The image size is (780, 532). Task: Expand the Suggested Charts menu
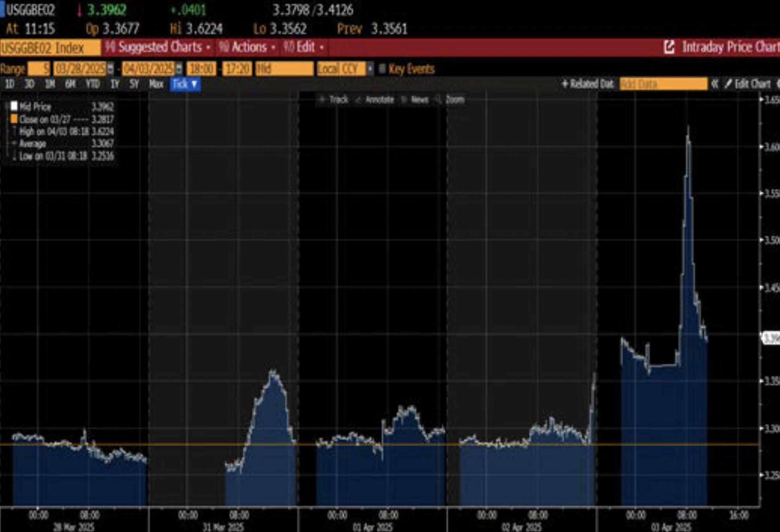[x=160, y=47]
